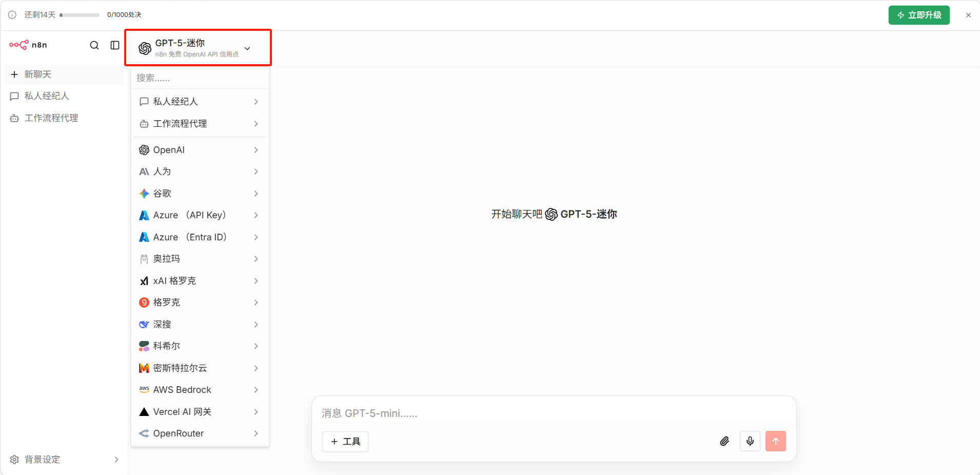
Task: Click the AWS Bedrock aws icon
Action: click(144, 389)
